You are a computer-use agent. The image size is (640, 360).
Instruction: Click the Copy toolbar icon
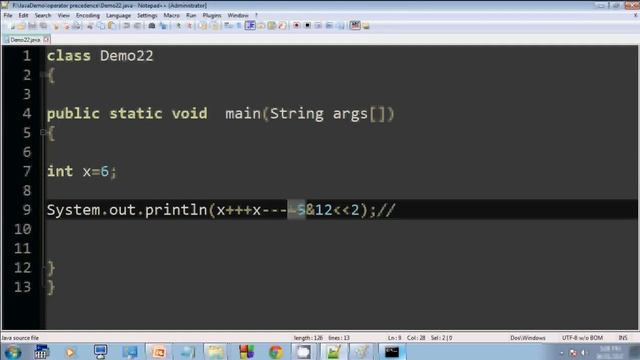(100, 26)
